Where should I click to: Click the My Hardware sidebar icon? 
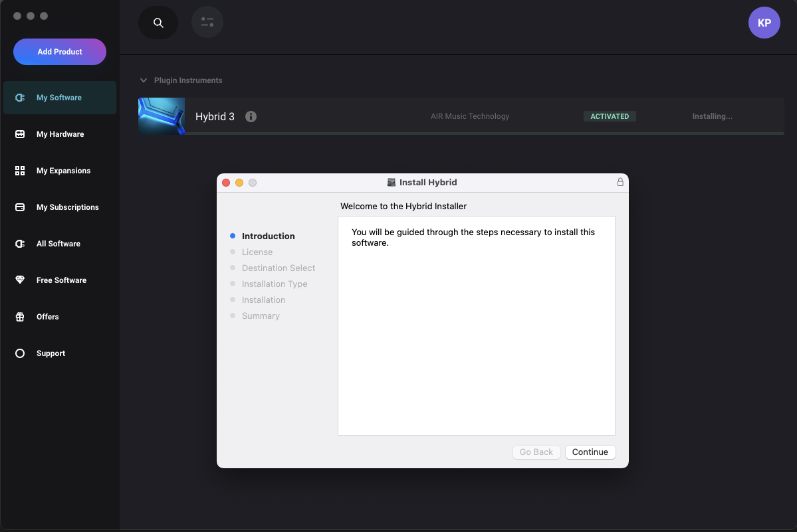tap(20, 134)
